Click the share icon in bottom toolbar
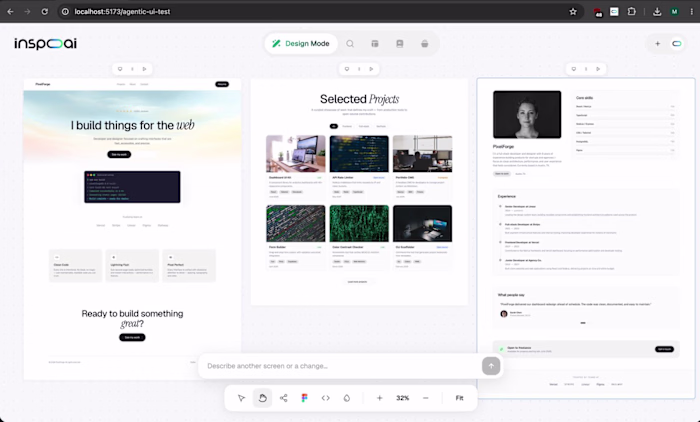 click(283, 398)
